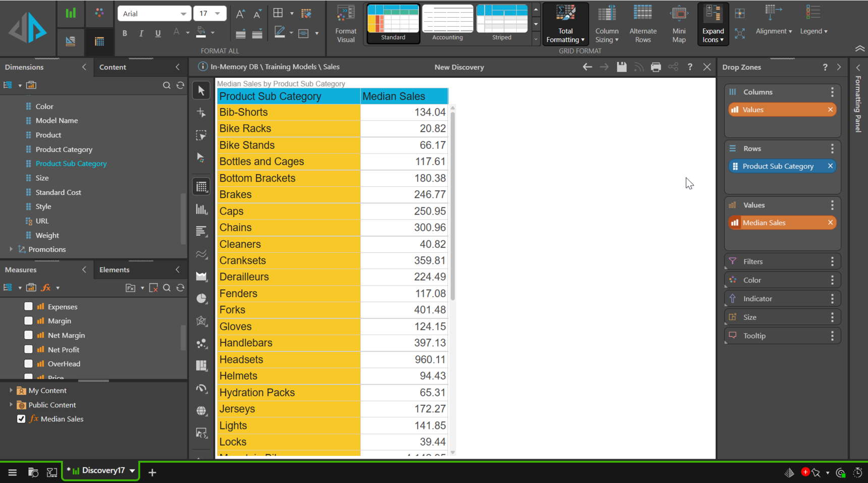Viewport: 868px width, 483px height.
Task: Select the Striped grid format thumbnail
Action: 502,23
